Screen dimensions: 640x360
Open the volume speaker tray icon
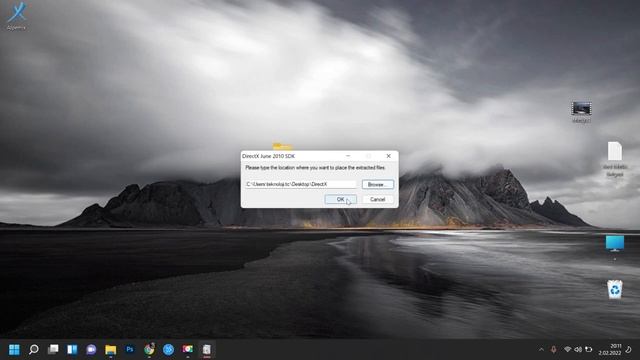coord(578,350)
